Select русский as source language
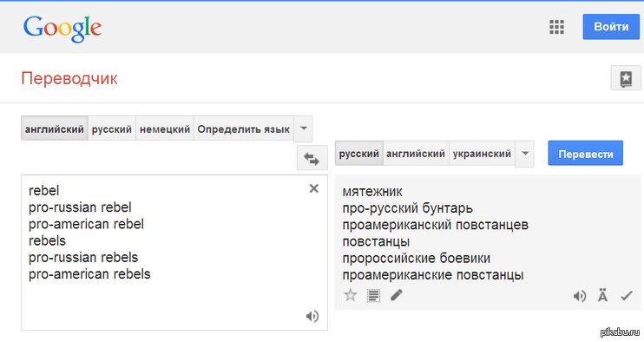The width and height of the screenshot is (644, 342). click(x=112, y=128)
